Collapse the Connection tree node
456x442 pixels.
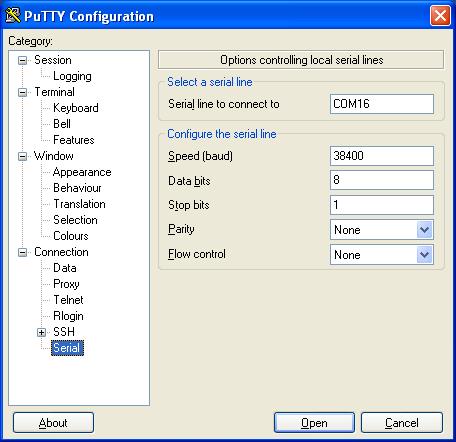[22, 252]
